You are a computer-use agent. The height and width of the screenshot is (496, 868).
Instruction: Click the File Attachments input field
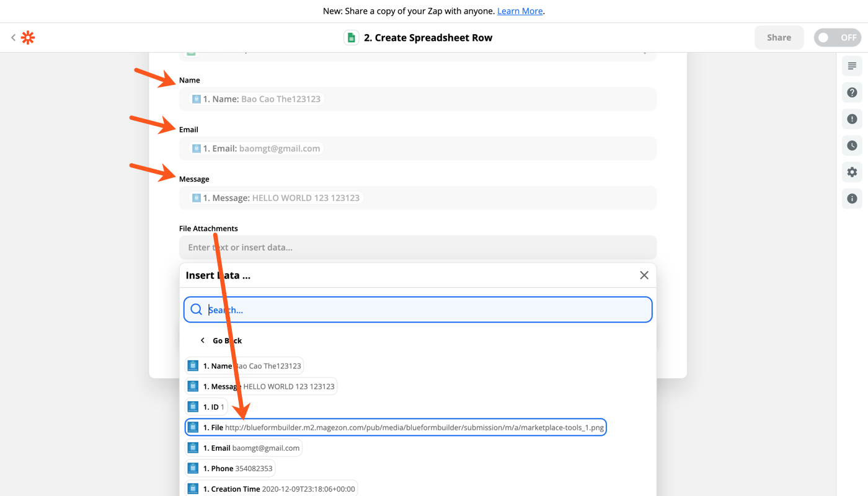(x=418, y=247)
